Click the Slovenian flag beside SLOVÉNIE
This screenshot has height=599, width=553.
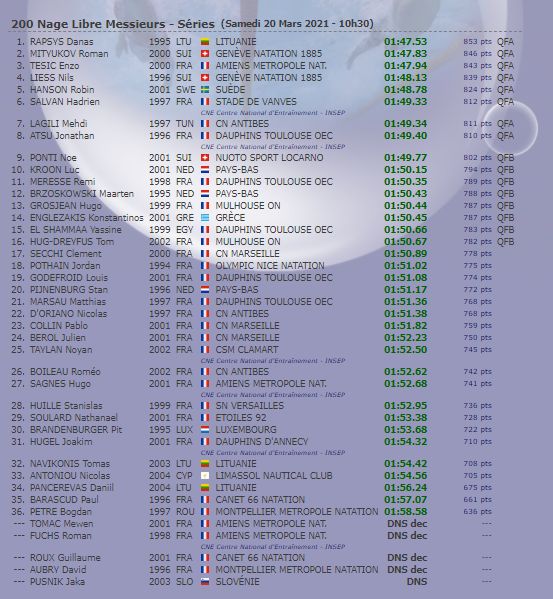pos(205,582)
